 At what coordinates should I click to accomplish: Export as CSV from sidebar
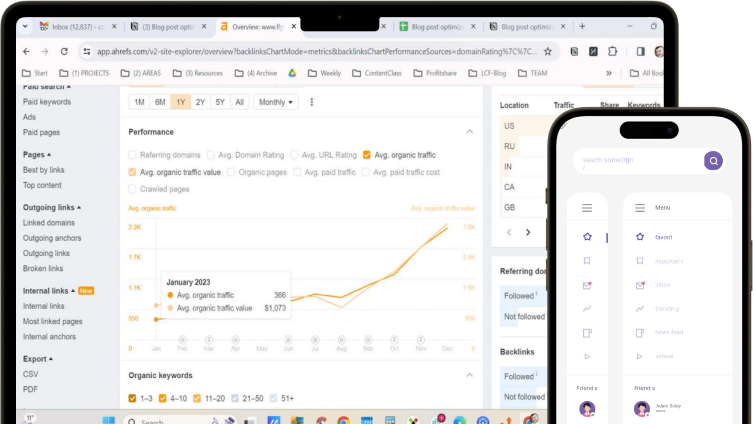point(30,374)
